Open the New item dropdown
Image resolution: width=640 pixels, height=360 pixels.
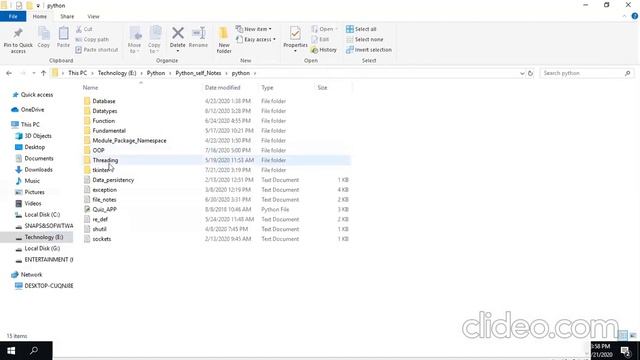click(253, 29)
